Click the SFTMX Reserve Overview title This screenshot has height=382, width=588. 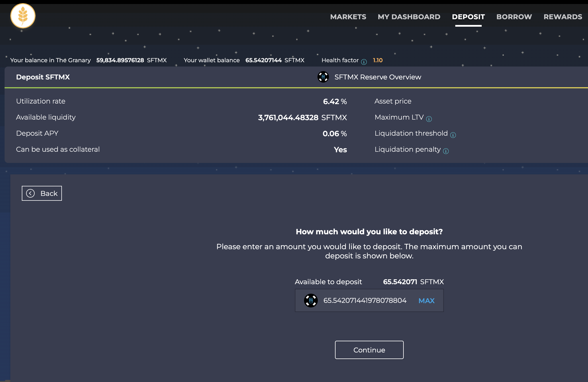[x=378, y=77]
